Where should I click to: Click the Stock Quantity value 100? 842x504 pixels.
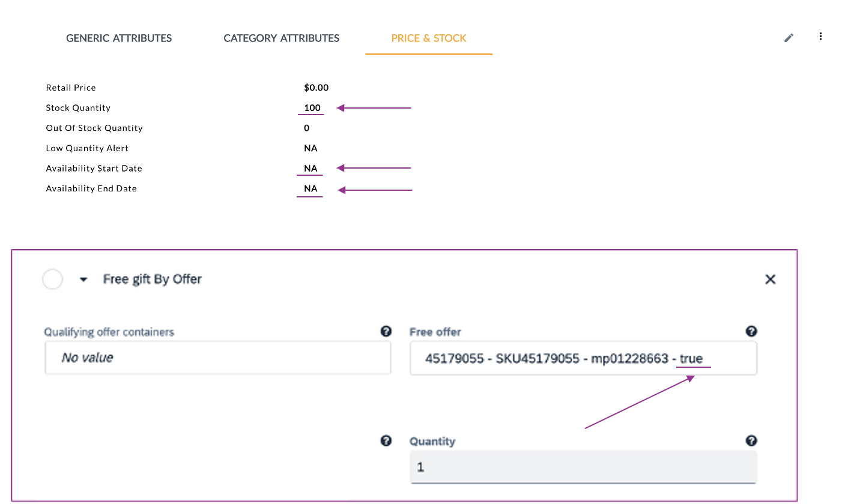[x=312, y=108]
